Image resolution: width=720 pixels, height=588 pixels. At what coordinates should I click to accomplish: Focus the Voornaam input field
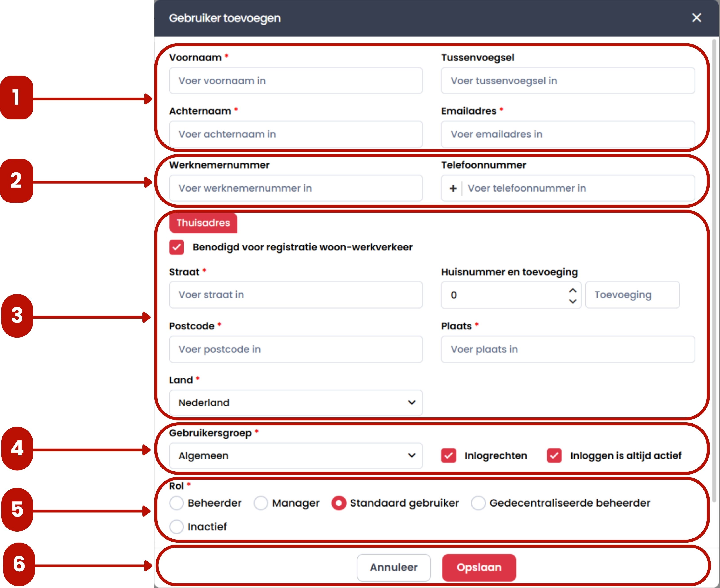[296, 81]
